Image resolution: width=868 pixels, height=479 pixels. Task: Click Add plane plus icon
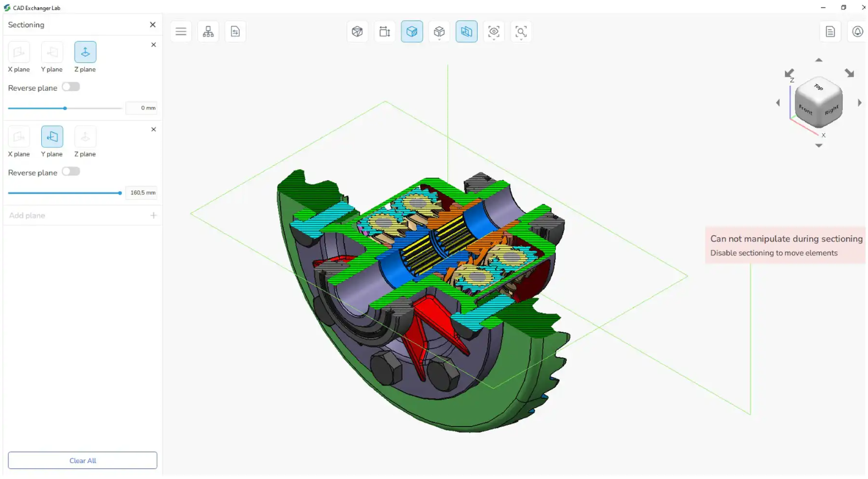pos(153,215)
